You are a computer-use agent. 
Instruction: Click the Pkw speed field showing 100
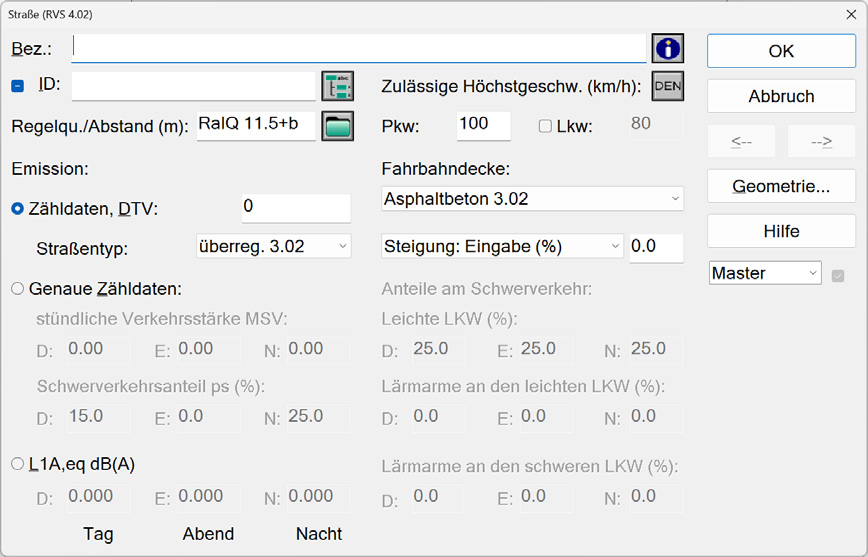pos(483,126)
